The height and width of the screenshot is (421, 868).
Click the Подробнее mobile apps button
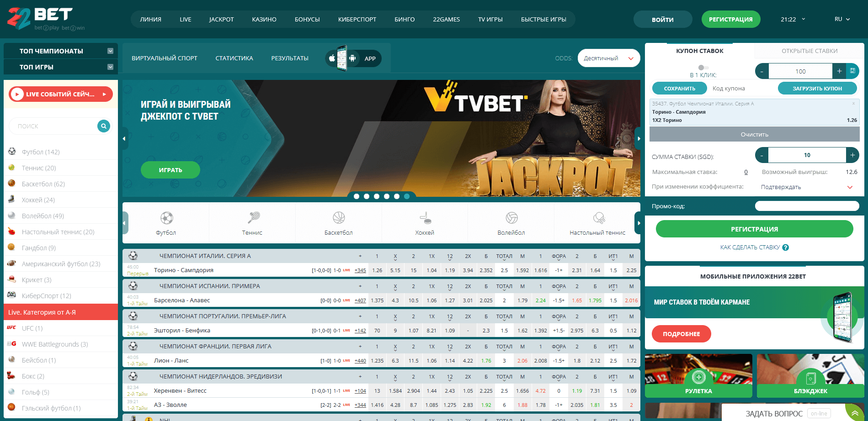tap(682, 334)
